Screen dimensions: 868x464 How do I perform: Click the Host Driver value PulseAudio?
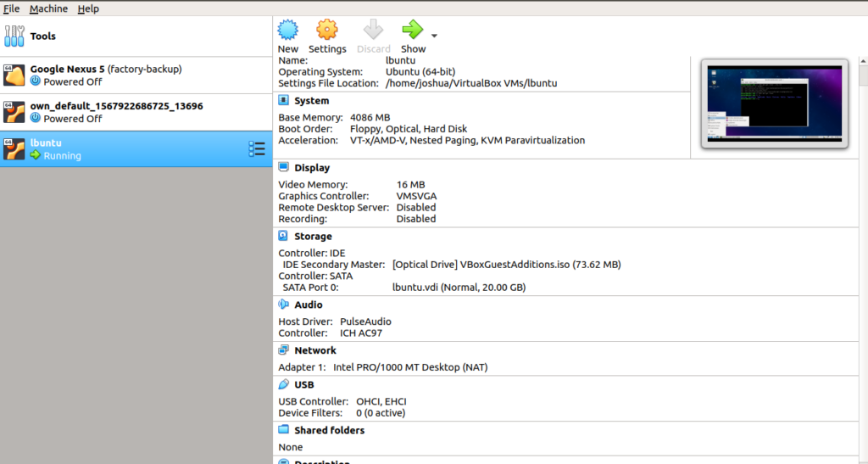(x=365, y=321)
